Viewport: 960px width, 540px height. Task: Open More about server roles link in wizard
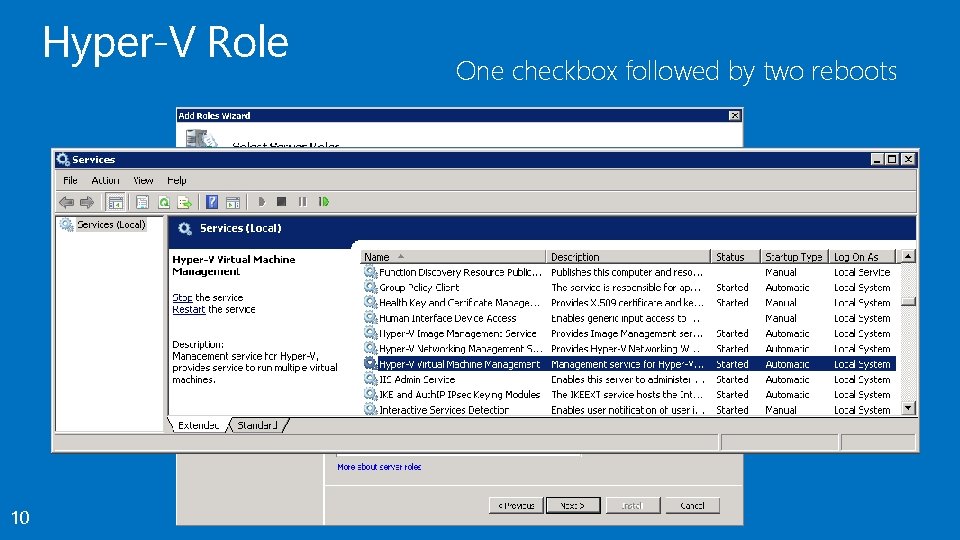tap(379, 467)
